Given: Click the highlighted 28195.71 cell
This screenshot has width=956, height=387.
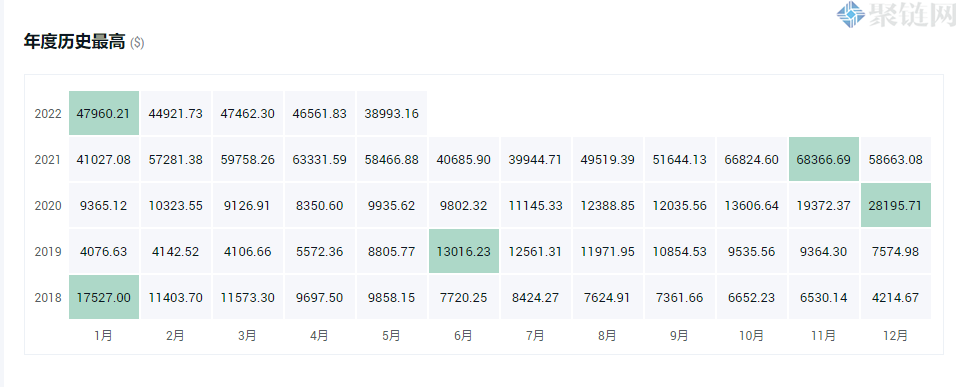Looking at the screenshot, I should tap(896, 205).
